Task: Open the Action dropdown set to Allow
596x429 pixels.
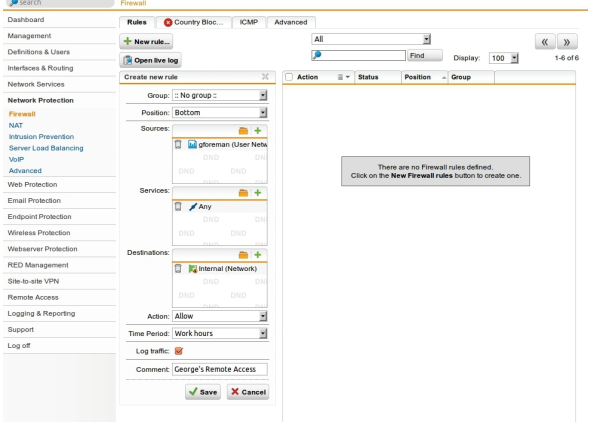Action: (x=220, y=316)
